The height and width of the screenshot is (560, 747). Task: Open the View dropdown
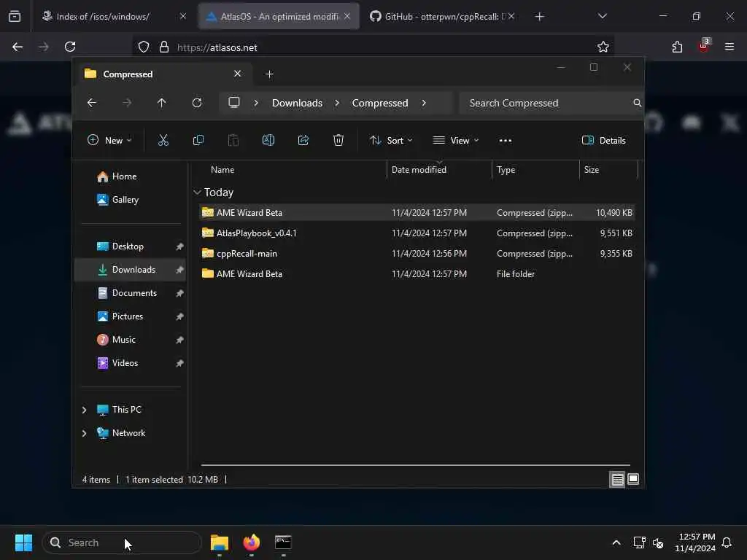tap(456, 141)
